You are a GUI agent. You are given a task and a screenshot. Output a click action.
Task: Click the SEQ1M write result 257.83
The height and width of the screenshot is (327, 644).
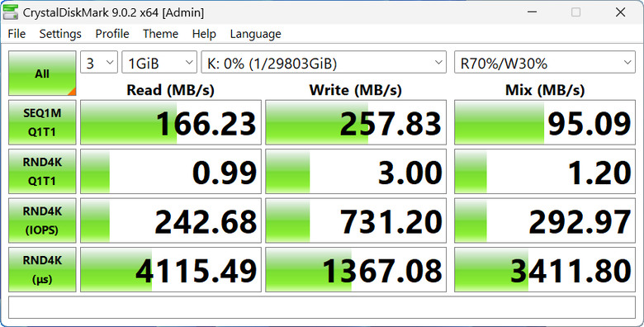coord(356,122)
